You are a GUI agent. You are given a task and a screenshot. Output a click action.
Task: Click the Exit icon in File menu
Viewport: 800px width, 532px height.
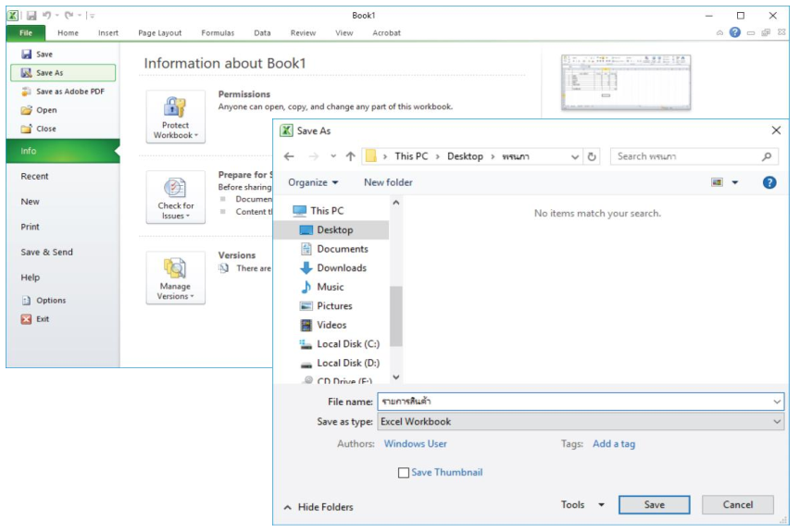coord(27,319)
